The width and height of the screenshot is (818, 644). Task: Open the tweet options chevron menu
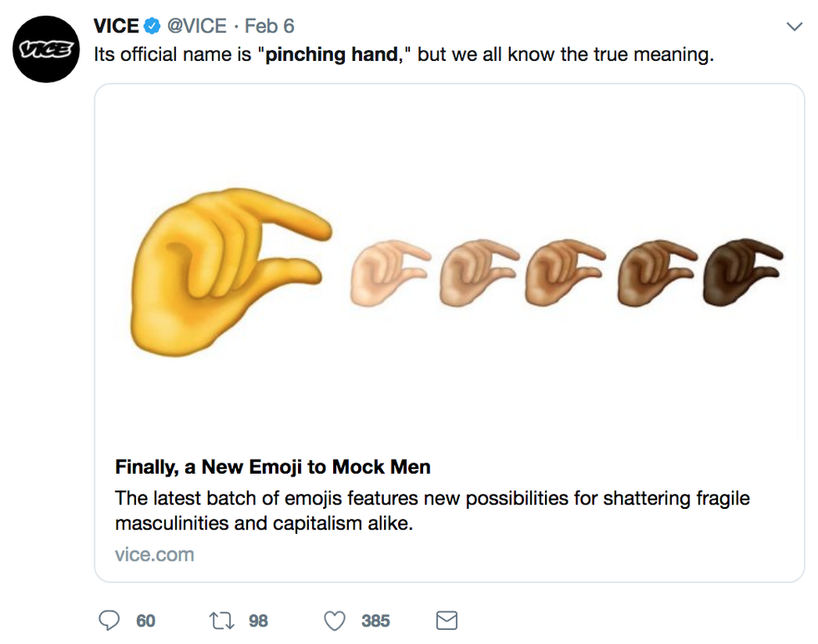click(794, 27)
